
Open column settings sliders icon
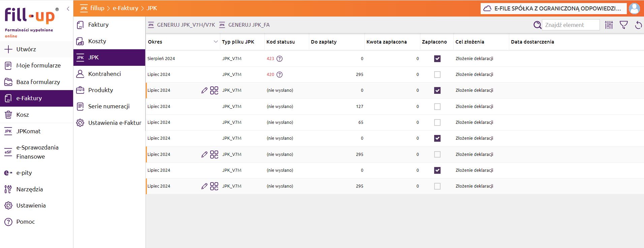point(609,25)
